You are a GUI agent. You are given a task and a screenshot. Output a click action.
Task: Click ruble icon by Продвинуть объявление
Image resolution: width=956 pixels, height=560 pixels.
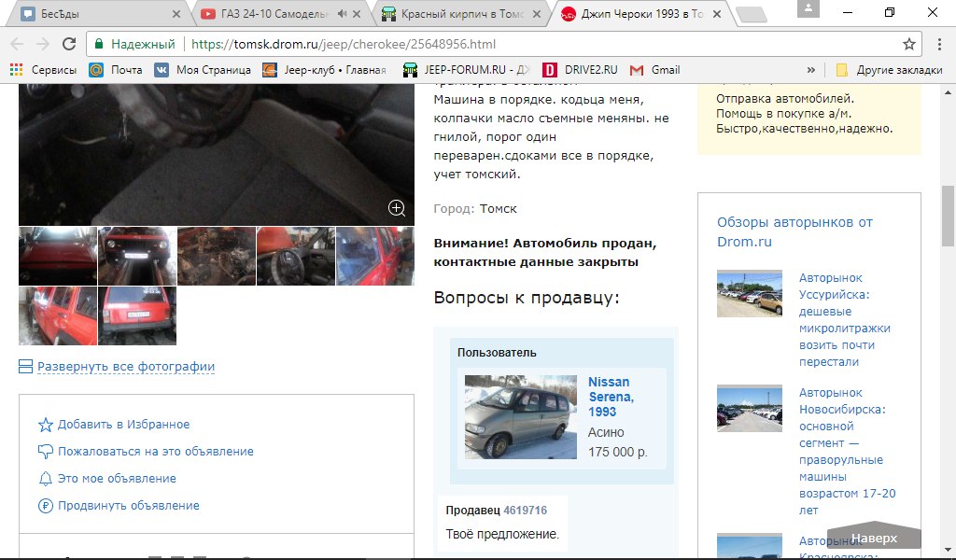click(x=46, y=505)
